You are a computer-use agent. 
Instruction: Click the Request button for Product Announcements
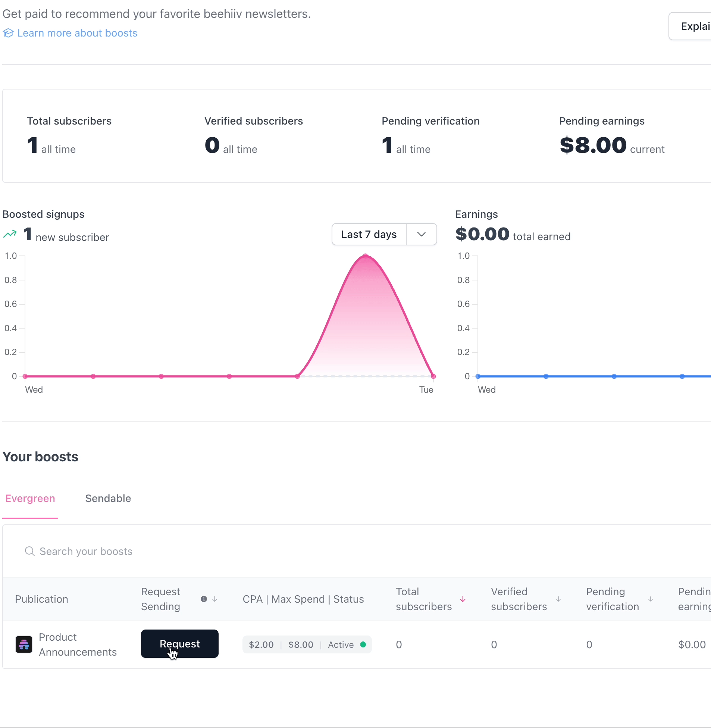[180, 644]
